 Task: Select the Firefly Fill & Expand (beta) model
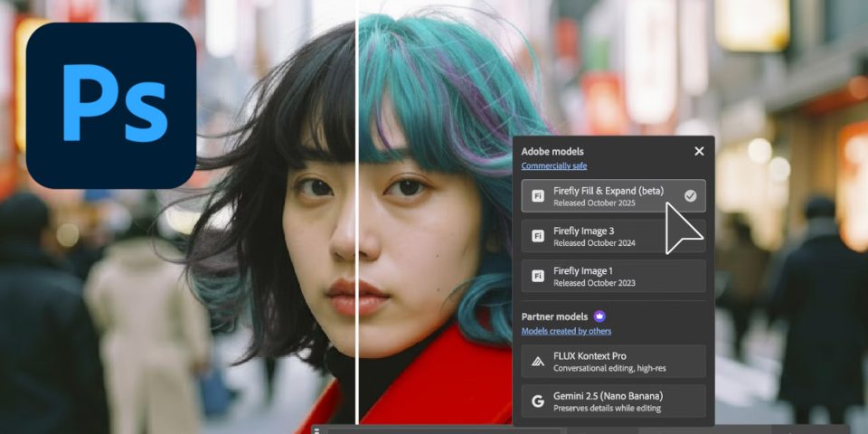coord(608,196)
